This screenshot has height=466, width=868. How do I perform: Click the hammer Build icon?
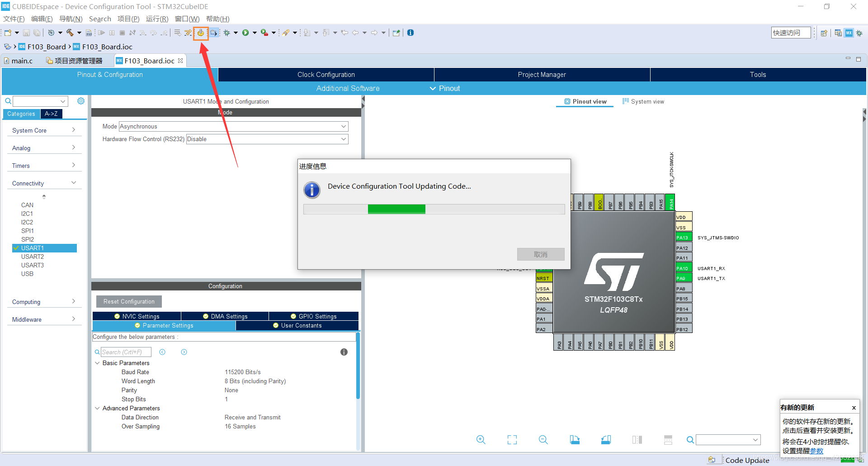coord(70,33)
